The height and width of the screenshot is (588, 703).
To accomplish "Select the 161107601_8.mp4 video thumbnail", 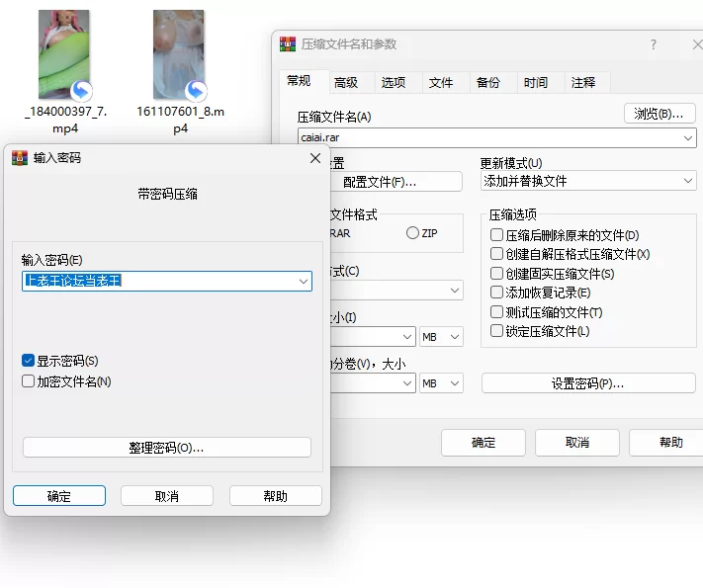I will (x=179, y=54).
